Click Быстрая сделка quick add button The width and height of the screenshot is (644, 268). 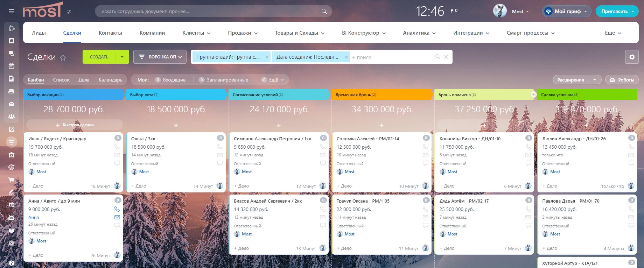point(75,125)
